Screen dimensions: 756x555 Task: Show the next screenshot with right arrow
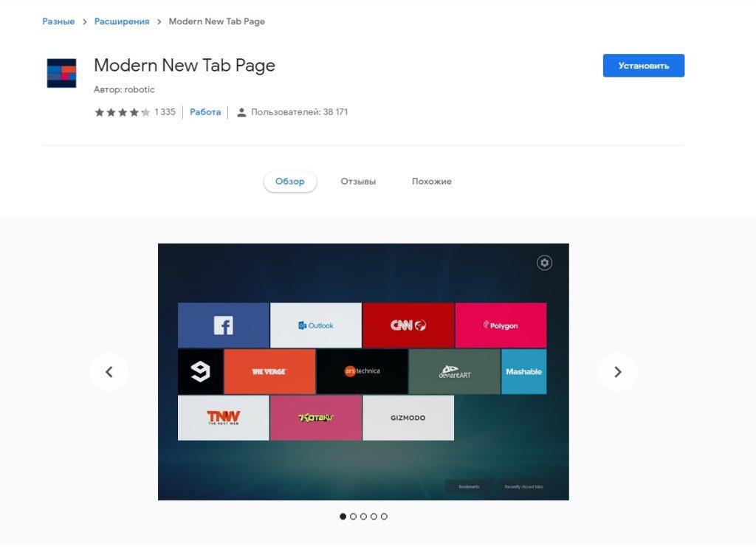[x=618, y=372]
